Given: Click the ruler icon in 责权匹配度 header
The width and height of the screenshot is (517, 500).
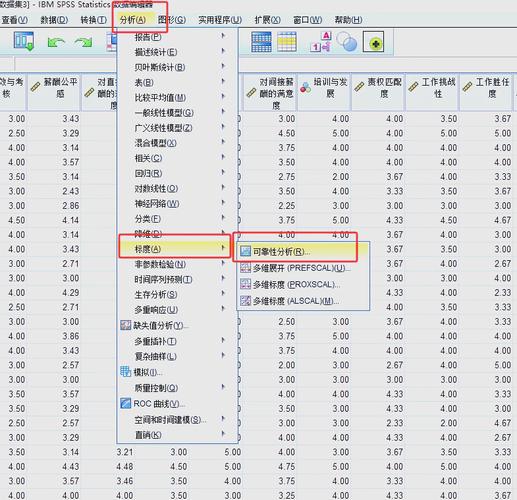Looking at the screenshot, I should coord(359,87).
